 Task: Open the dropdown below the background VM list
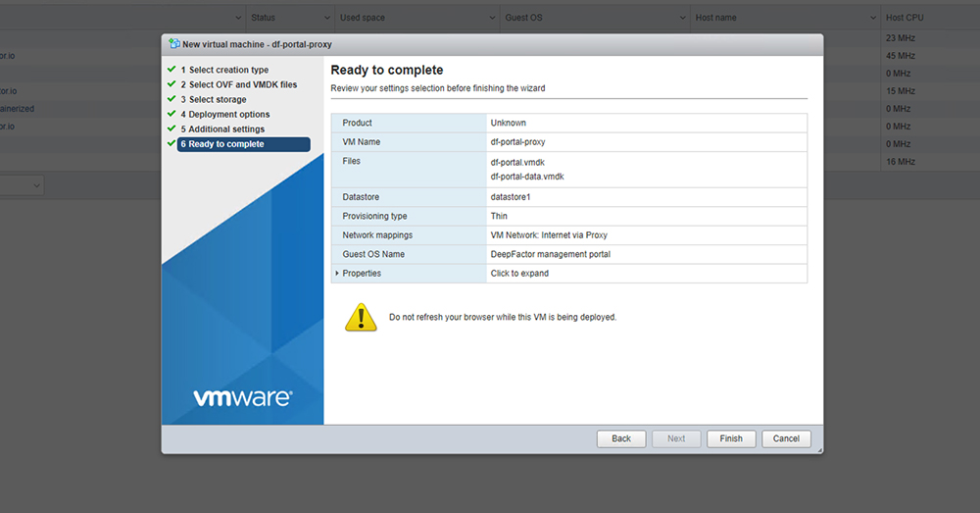[x=22, y=185]
